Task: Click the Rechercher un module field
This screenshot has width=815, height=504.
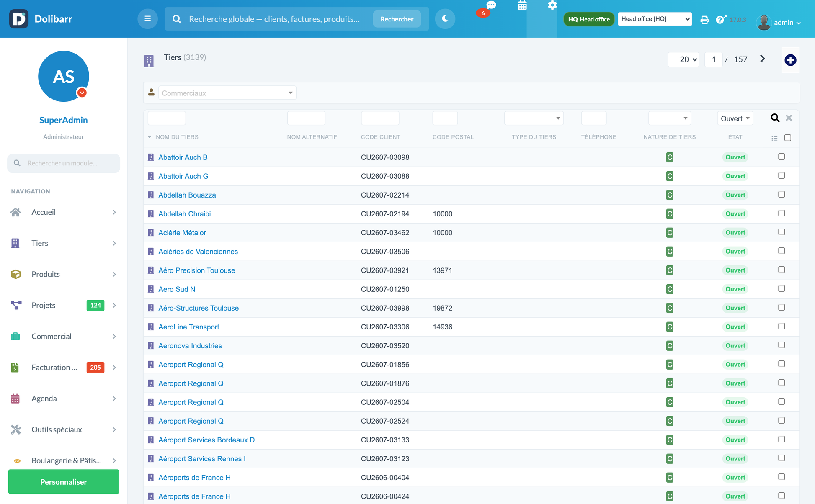Action: pos(64,163)
